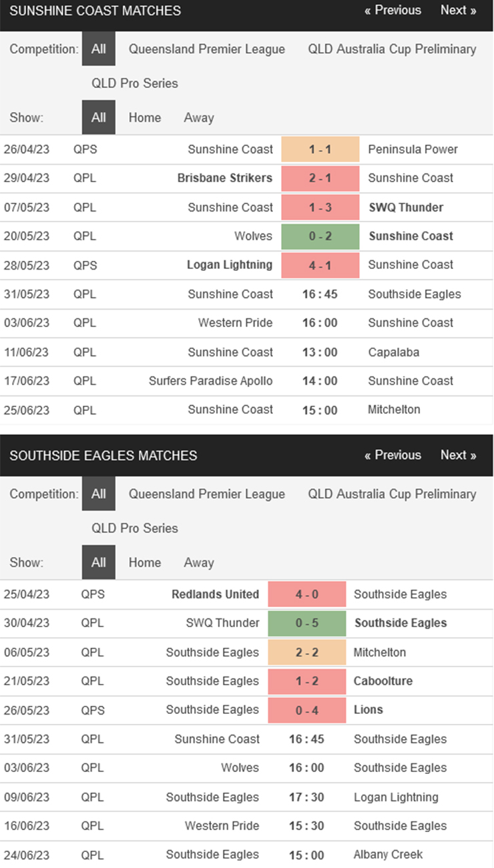The image size is (494, 868).
Task: Open SWQ Thunder 0-5 result details
Action: pyautogui.click(x=306, y=623)
